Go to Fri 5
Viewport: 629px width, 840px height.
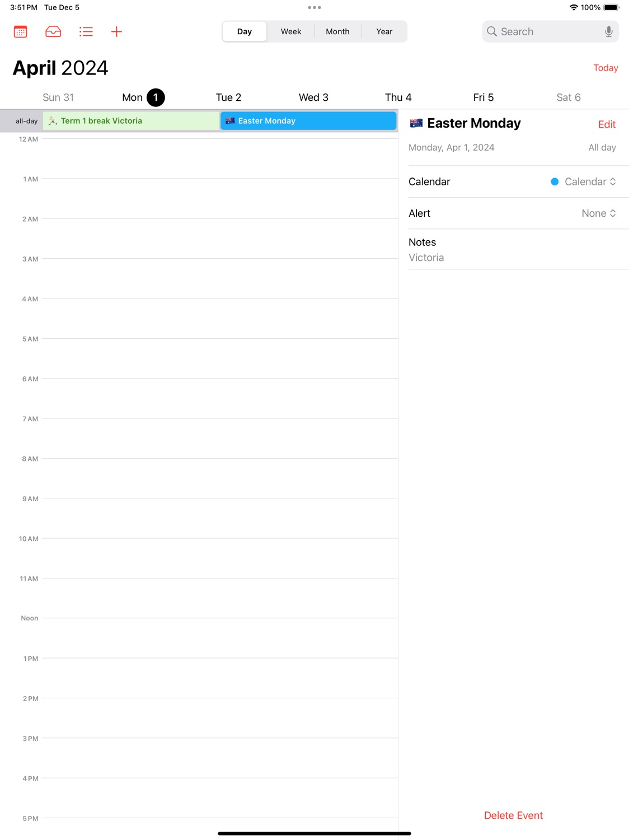coord(484,97)
